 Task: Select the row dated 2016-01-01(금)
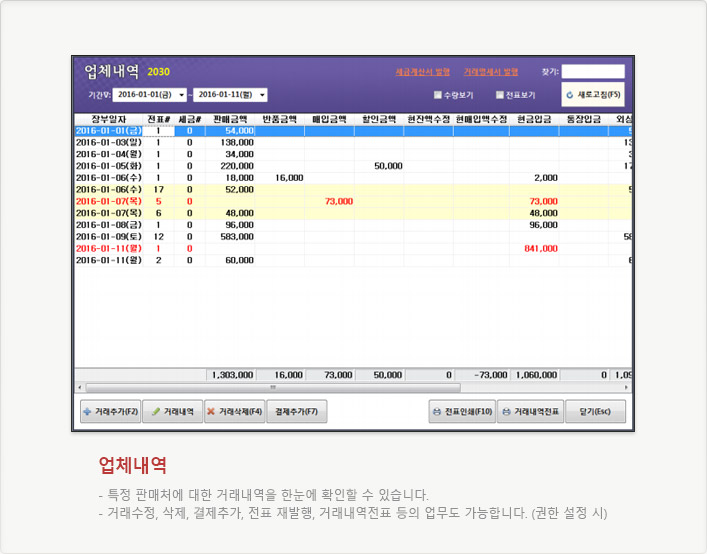[x=353, y=131]
